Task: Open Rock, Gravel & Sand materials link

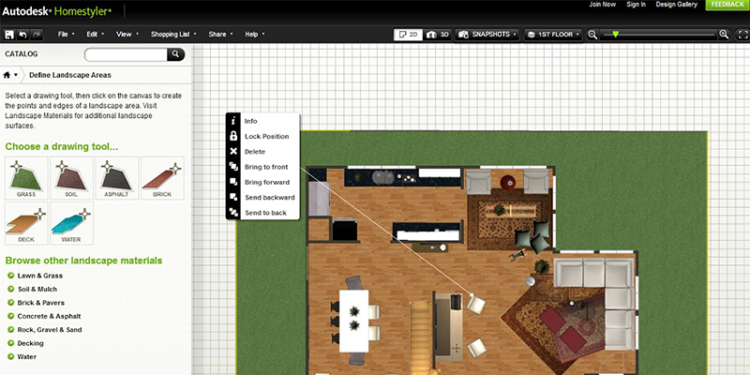Action: point(50,330)
